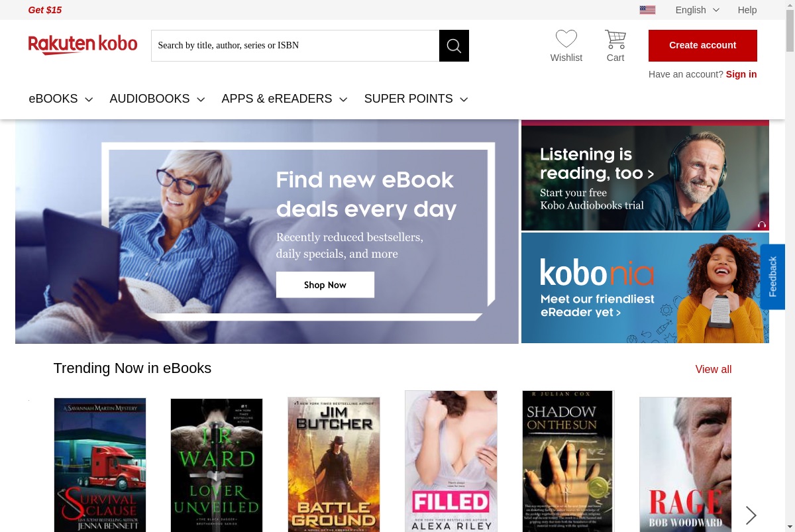This screenshot has width=795, height=532.
Task: Click the Create account button
Action: [703, 46]
